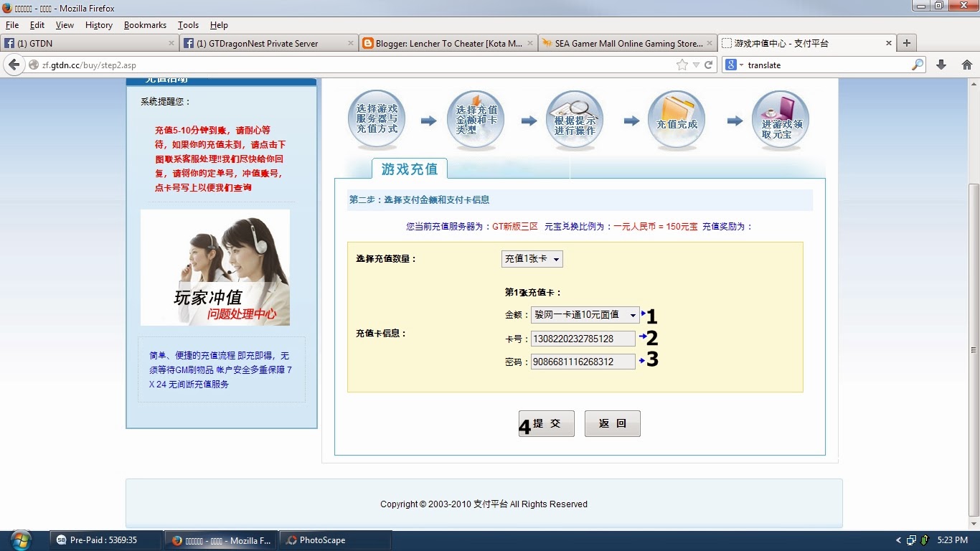Image resolution: width=980 pixels, height=551 pixels.
Task: Close the SEA Gamer Mall tab
Action: coord(710,43)
